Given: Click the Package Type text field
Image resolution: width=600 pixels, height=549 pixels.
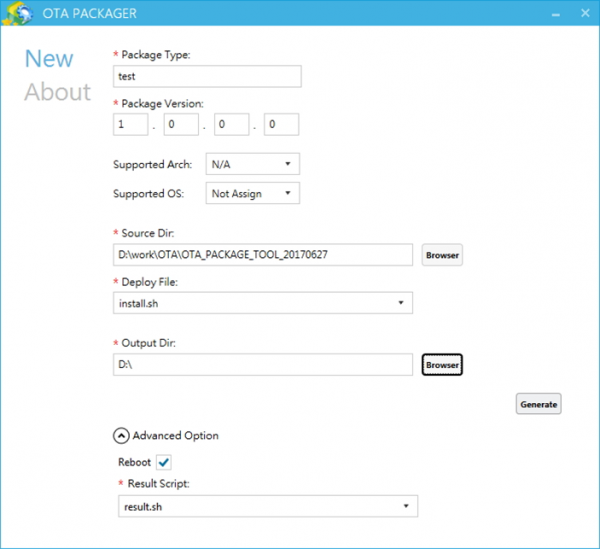Looking at the screenshot, I should click(207, 77).
